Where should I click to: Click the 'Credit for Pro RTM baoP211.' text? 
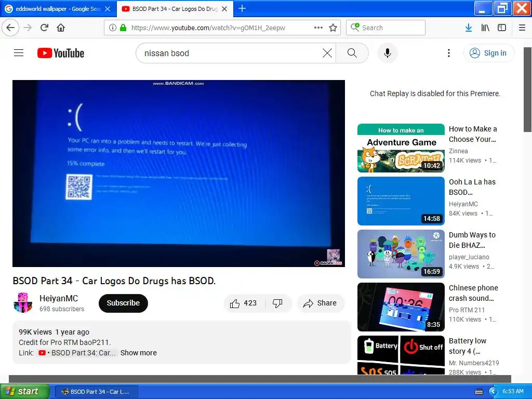tap(65, 342)
